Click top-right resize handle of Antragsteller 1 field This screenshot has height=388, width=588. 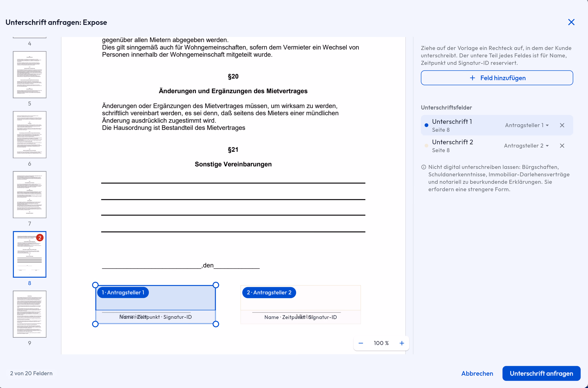click(216, 285)
